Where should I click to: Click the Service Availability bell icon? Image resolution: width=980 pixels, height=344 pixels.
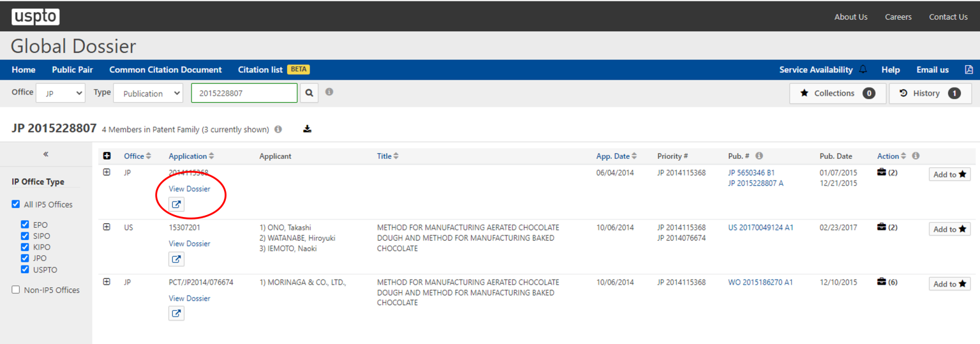click(x=863, y=70)
